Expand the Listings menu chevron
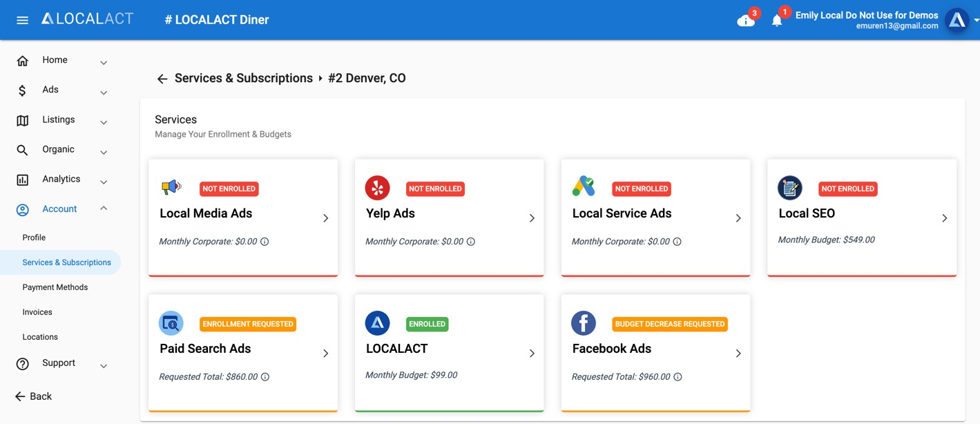Screen dimensions: 980x424 click(x=104, y=123)
